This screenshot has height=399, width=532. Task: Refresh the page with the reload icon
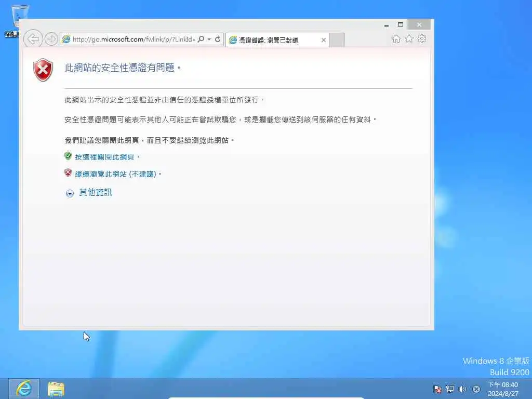(218, 39)
